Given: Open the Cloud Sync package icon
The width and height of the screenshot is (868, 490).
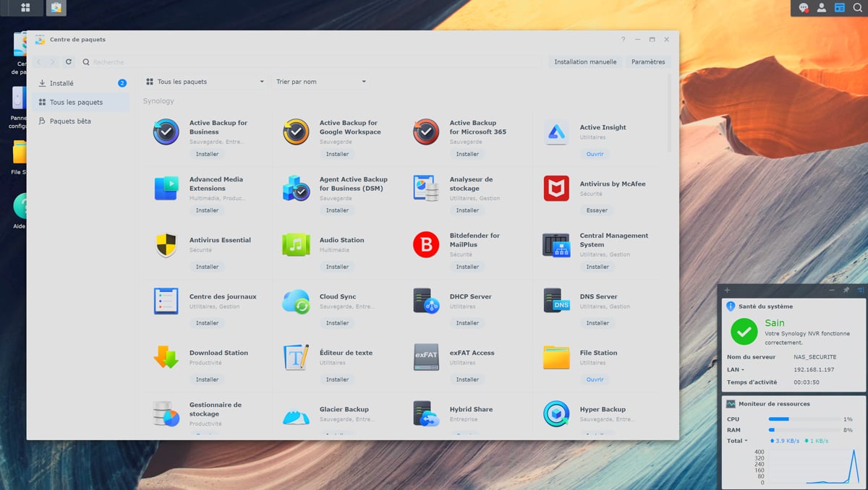Looking at the screenshot, I should tap(296, 301).
